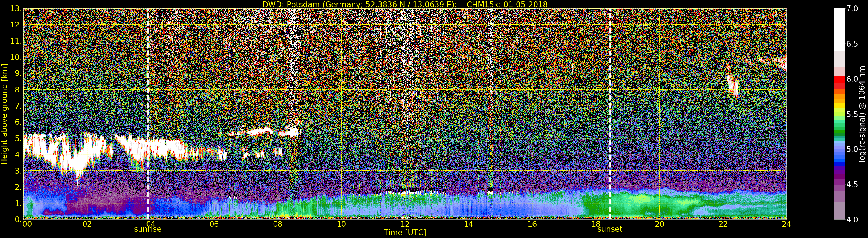Click the dashed white sunset marker line
This screenshot has height=238, width=868.
pos(610,114)
